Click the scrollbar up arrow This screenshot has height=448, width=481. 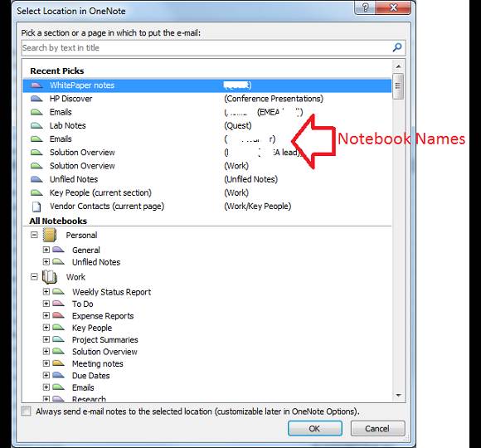point(398,66)
